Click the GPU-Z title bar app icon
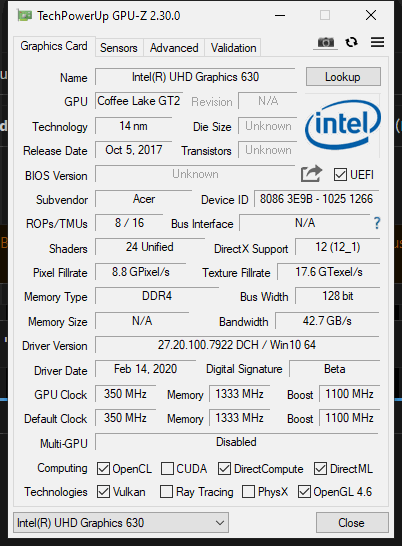 [25, 16]
